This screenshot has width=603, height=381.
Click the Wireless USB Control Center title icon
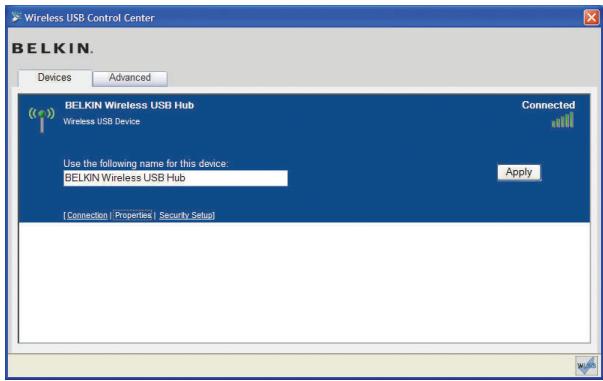(x=16, y=17)
